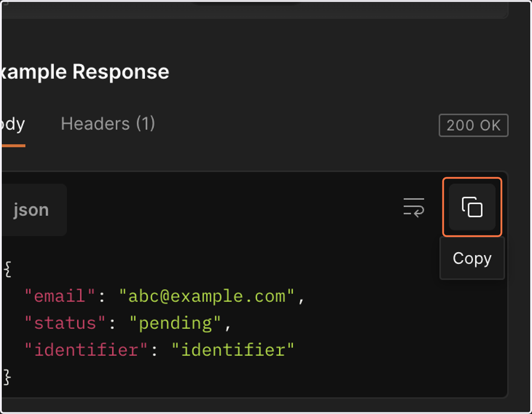
Task: Toggle word wrap in code block
Action: pyautogui.click(x=414, y=207)
